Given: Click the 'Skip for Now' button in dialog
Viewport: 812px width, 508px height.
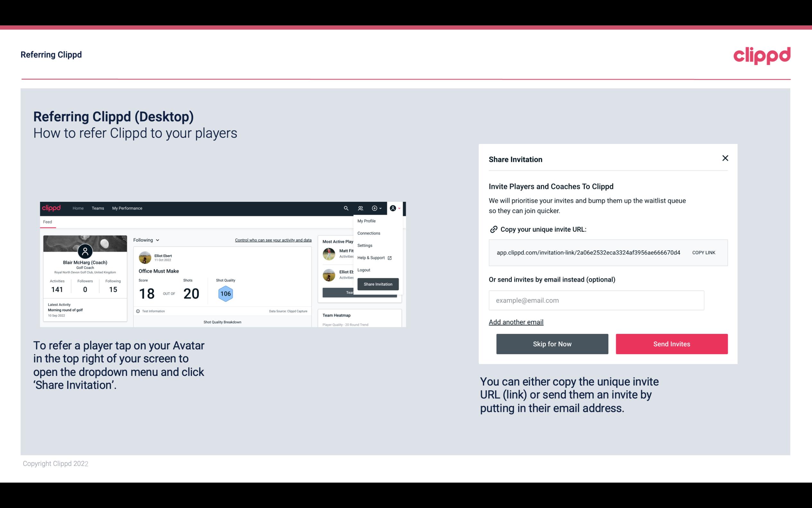Looking at the screenshot, I should [552, 344].
